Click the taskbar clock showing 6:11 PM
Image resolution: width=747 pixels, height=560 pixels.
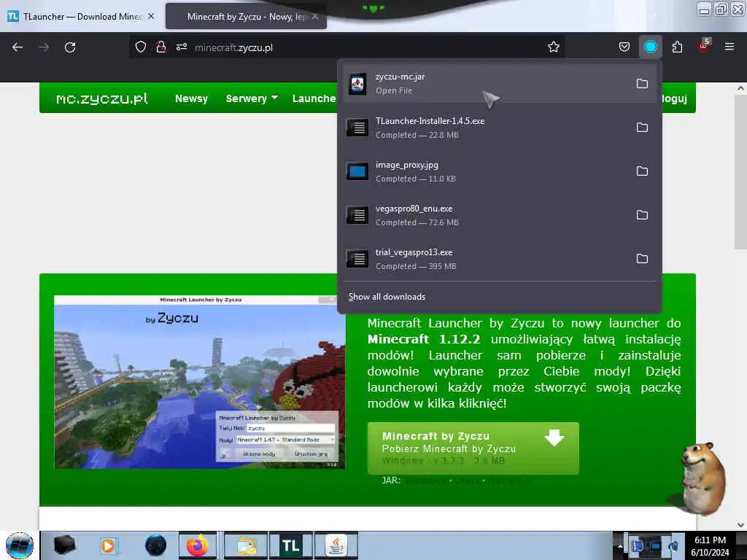click(710, 546)
